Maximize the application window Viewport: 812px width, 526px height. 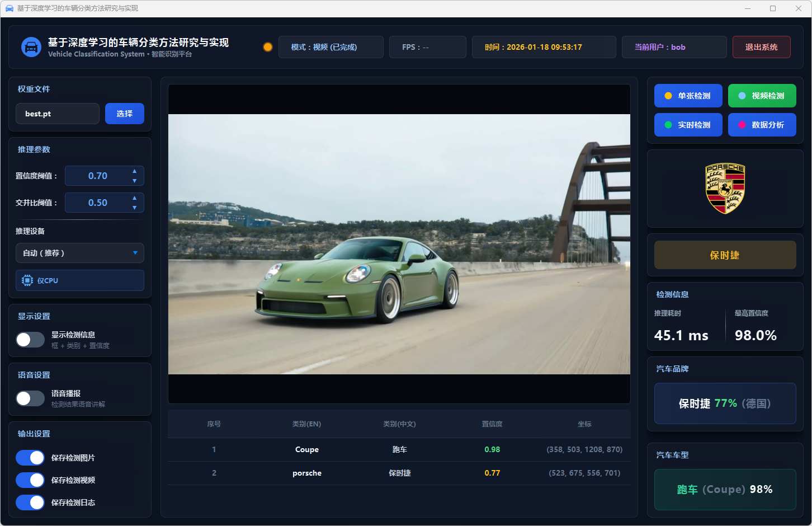pyautogui.click(x=773, y=8)
